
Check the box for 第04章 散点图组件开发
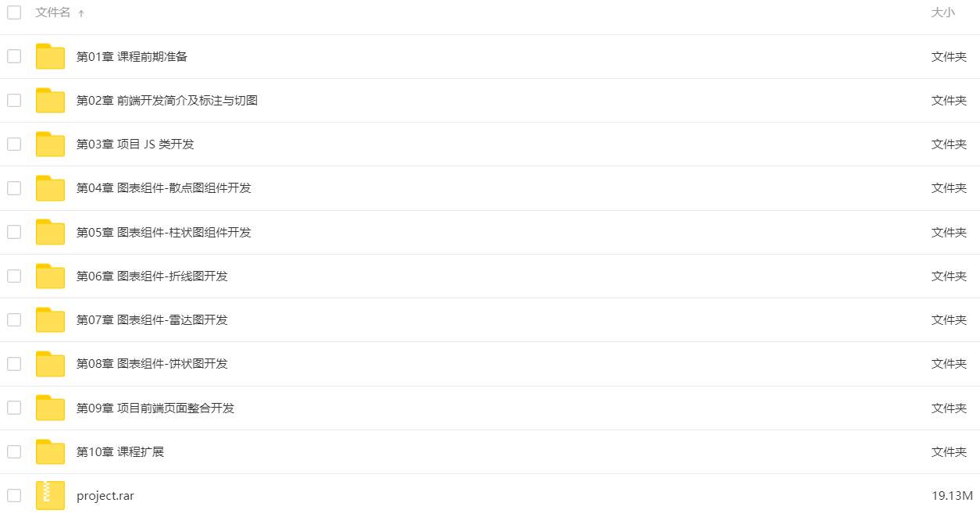click(14, 188)
